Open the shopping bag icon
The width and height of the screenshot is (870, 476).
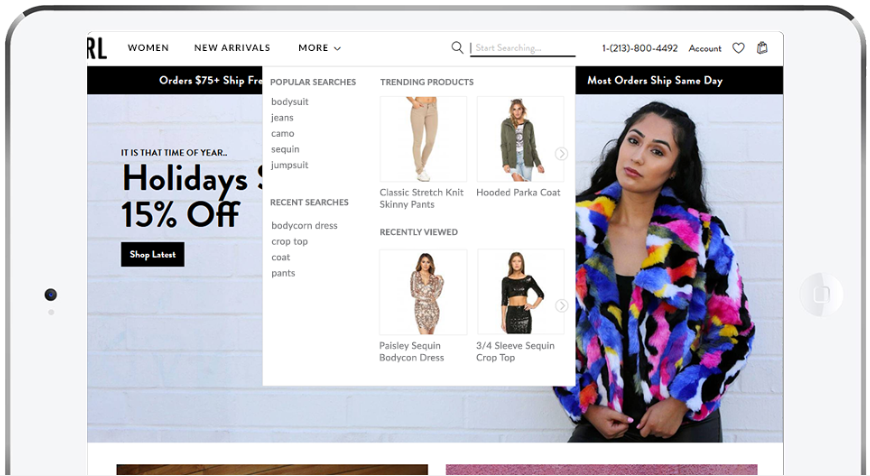click(x=762, y=48)
